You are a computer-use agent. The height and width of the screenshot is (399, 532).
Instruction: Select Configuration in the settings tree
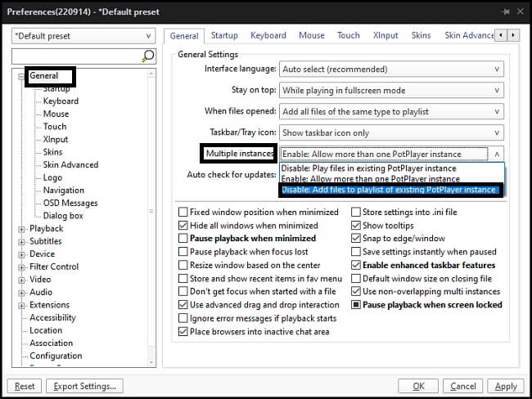click(x=56, y=356)
